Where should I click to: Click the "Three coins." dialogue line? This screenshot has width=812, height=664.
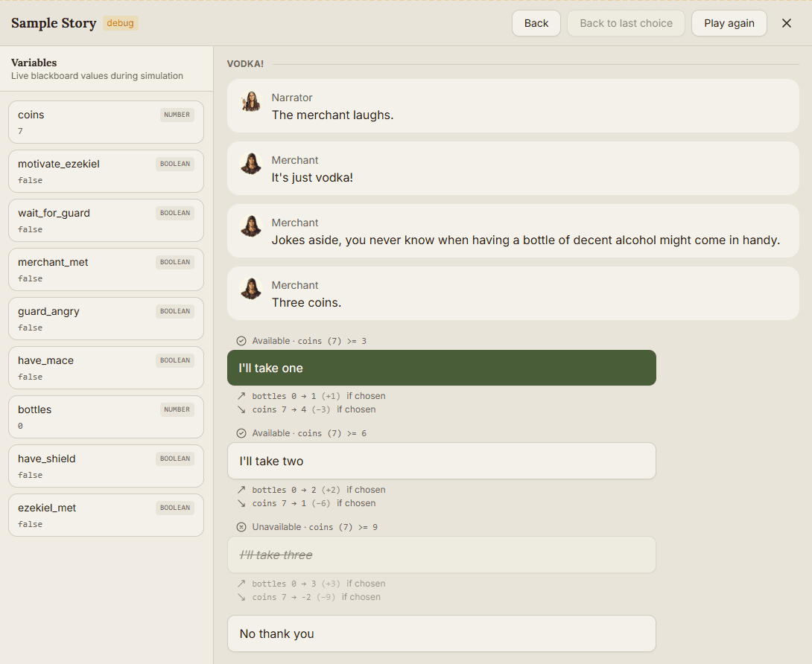pyautogui.click(x=307, y=303)
